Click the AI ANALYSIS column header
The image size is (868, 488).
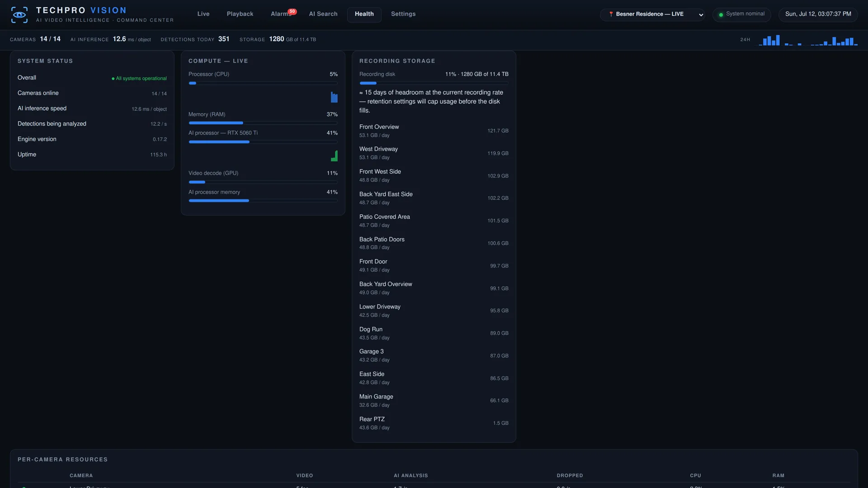[x=411, y=476]
